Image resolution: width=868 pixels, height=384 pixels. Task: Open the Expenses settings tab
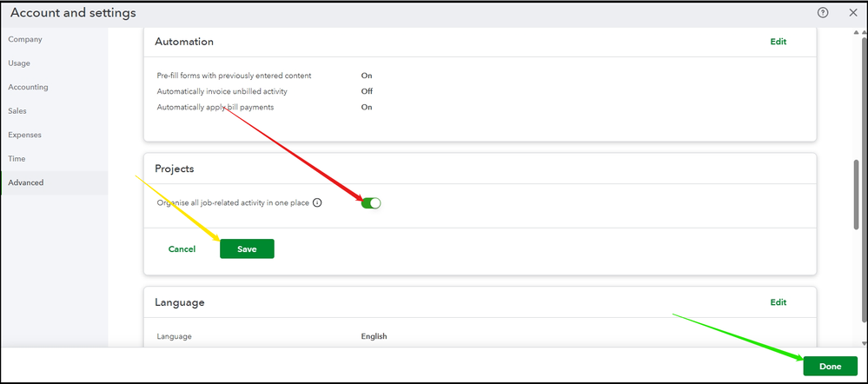point(25,136)
